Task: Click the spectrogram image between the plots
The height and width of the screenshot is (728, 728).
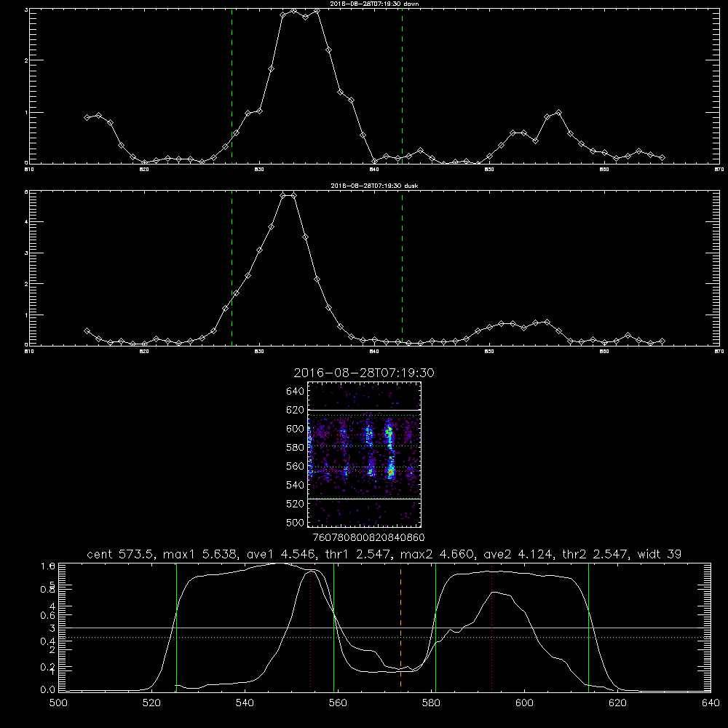Action: (365, 454)
